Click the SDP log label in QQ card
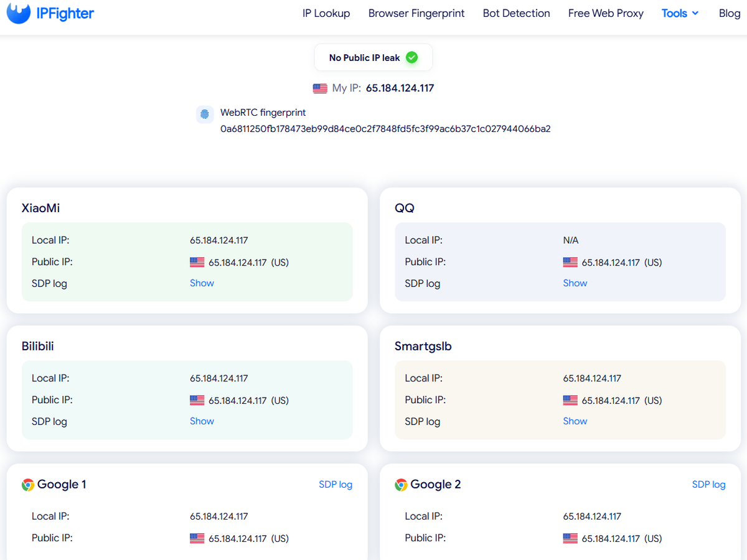747x560 pixels. click(x=423, y=284)
